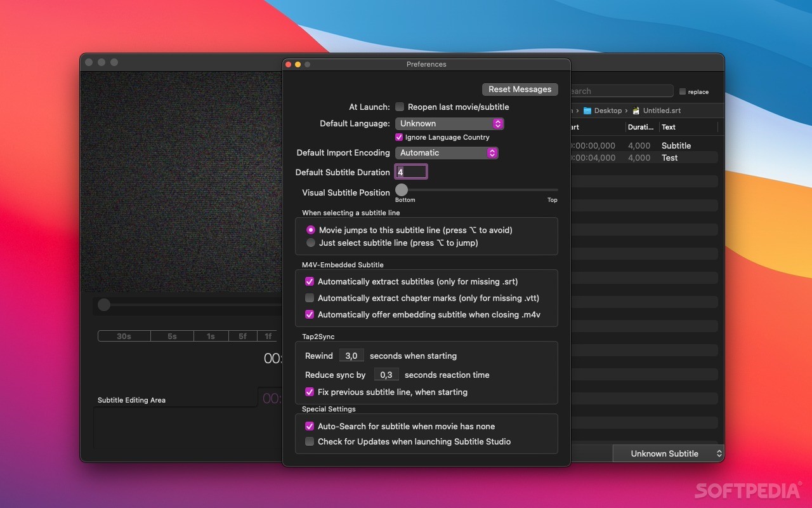The width and height of the screenshot is (812, 508).
Task: Toggle the replace checkbox near the search field
Action: (683, 91)
